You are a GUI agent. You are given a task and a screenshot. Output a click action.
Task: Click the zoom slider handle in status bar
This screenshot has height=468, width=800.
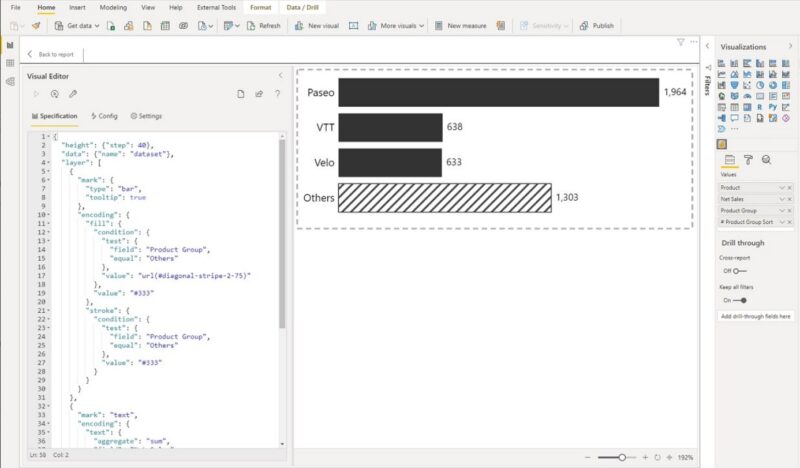click(622, 457)
